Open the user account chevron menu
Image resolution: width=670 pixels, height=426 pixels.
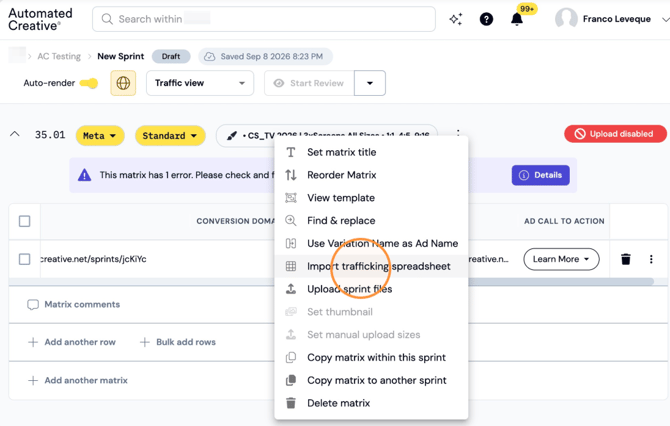(665, 19)
